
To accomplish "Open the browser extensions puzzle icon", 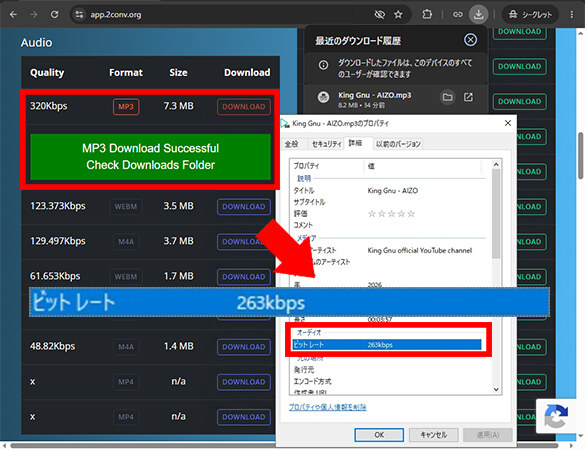I will click(427, 15).
